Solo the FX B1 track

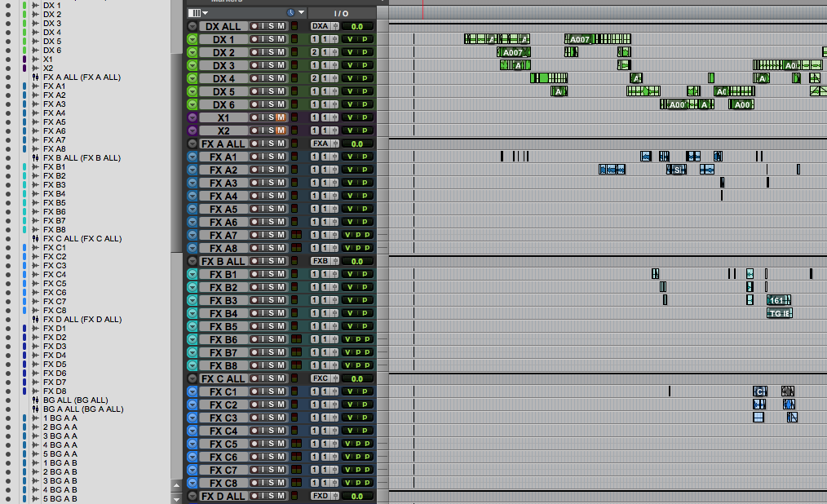pyautogui.click(x=271, y=274)
